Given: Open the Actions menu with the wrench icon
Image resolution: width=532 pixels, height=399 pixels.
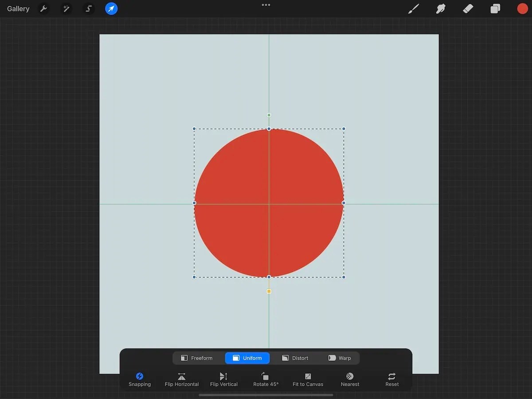Looking at the screenshot, I should (43, 8).
